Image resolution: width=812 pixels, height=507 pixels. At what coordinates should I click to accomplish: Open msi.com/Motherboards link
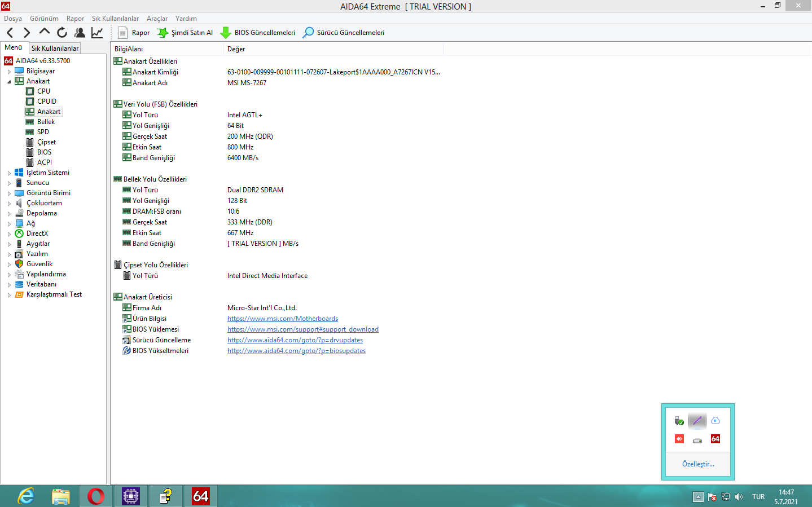tap(283, 319)
